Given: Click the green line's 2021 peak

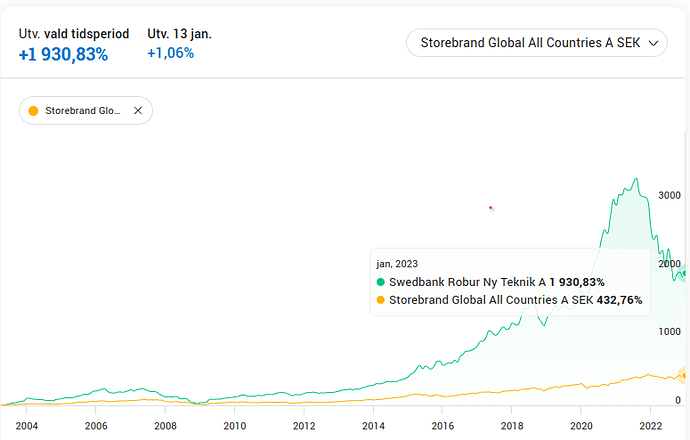Looking at the screenshot, I should point(635,179).
